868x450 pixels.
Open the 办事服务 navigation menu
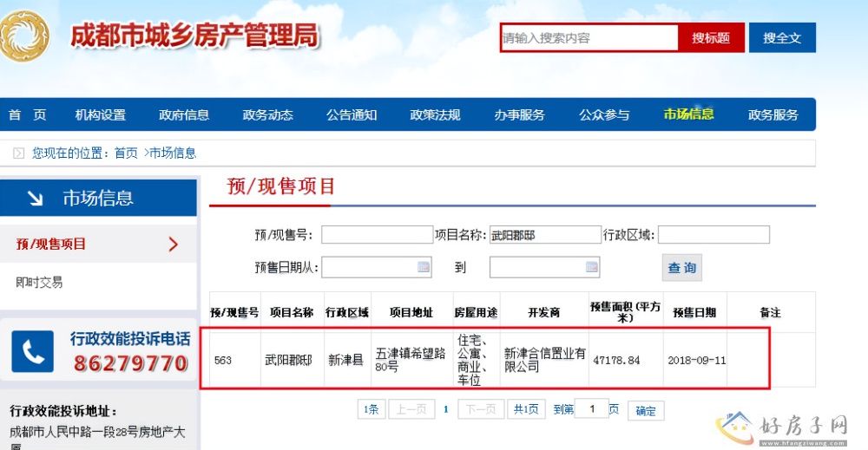coord(519,114)
